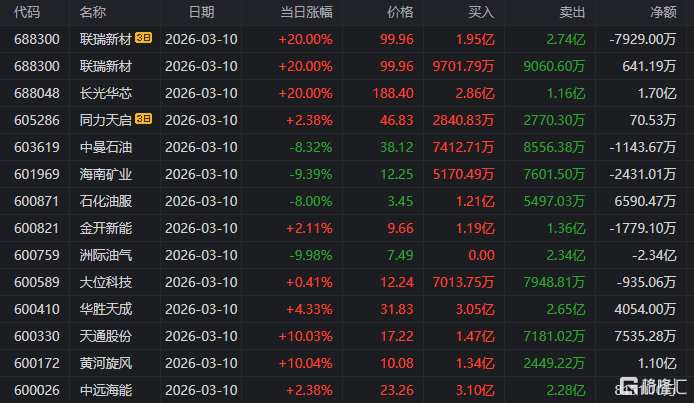694x403 pixels.
Task: Select the 华胜天成 stock name
Action: (x=105, y=309)
